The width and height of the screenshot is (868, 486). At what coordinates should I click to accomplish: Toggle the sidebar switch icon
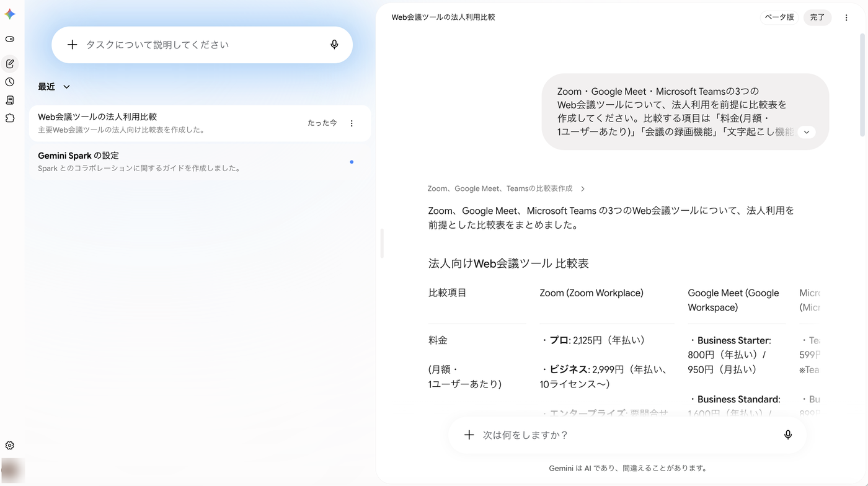10,39
